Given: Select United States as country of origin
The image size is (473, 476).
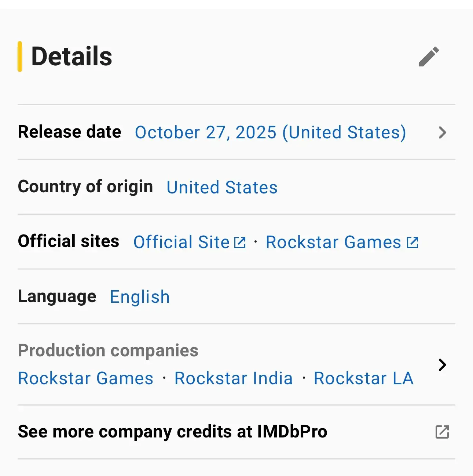Looking at the screenshot, I should 222,188.
